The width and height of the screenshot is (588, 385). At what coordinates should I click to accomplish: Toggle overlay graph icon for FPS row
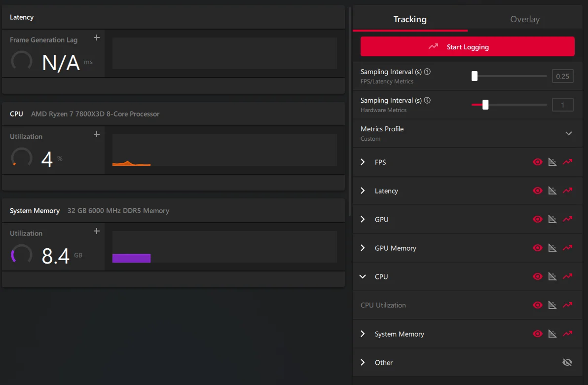pyautogui.click(x=552, y=162)
